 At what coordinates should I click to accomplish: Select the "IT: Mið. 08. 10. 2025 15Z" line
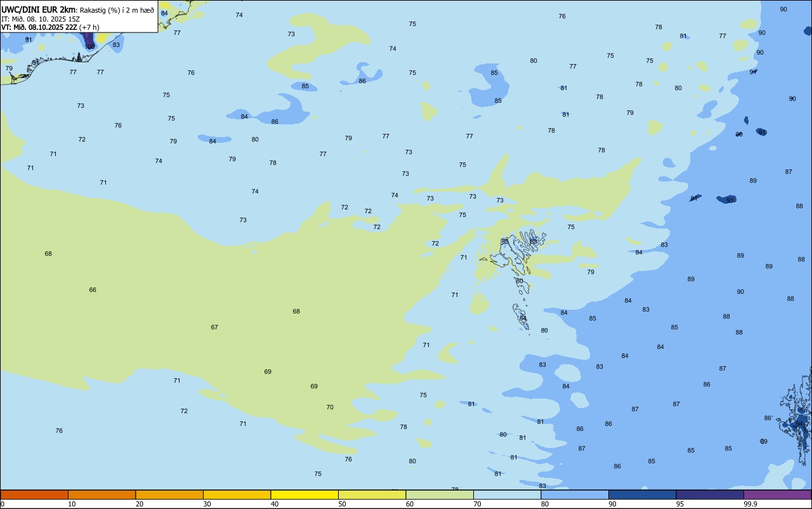tap(41, 19)
